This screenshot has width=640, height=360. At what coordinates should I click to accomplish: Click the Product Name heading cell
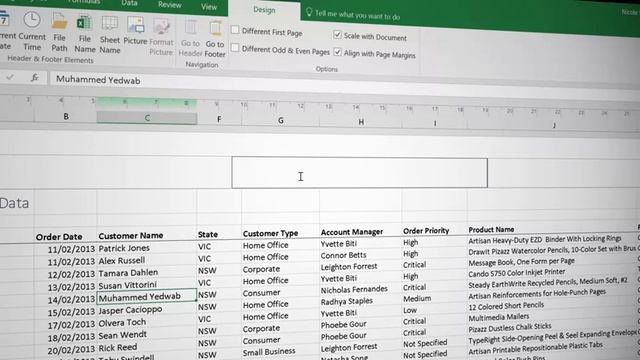coord(491,229)
